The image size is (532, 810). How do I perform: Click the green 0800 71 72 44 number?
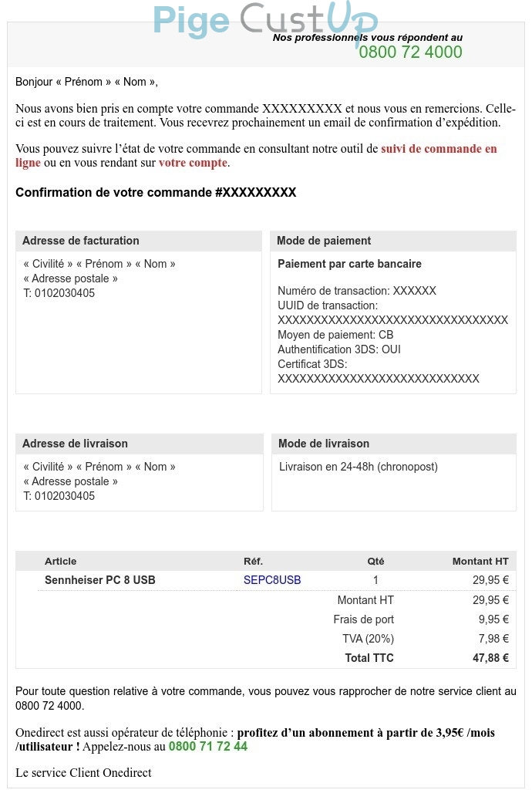click(x=208, y=747)
